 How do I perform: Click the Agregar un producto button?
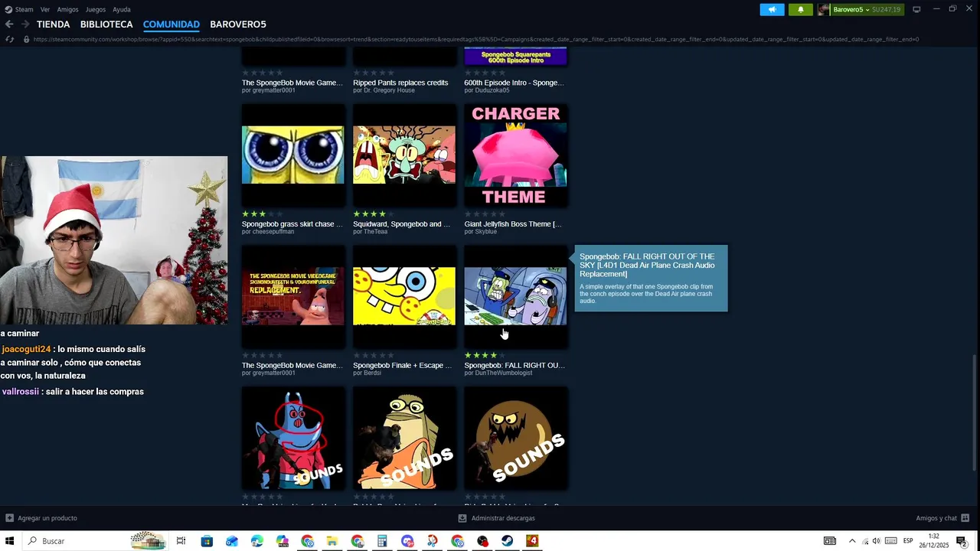pyautogui.click(x=41, y=518)
